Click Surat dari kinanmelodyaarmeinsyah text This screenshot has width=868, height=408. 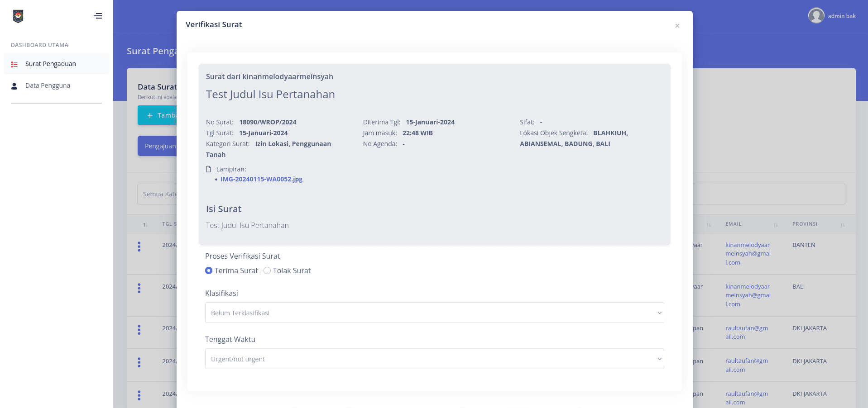(269, 77)
